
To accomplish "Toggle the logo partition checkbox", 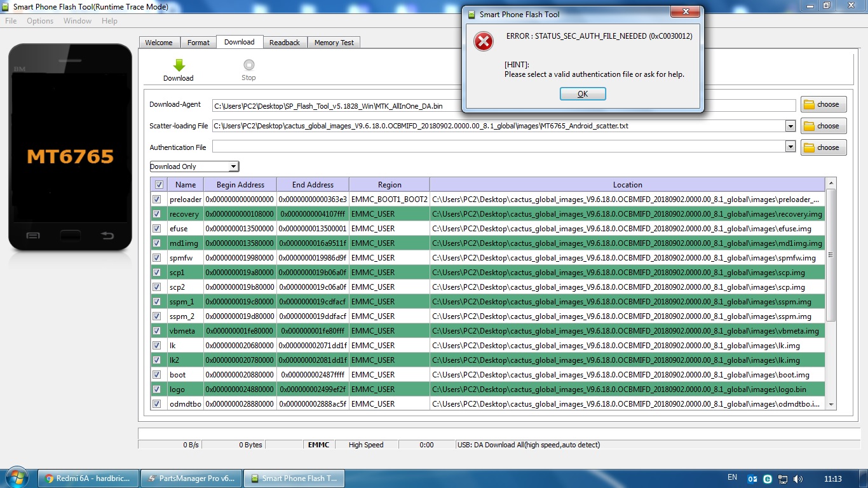I will [156, 390].
